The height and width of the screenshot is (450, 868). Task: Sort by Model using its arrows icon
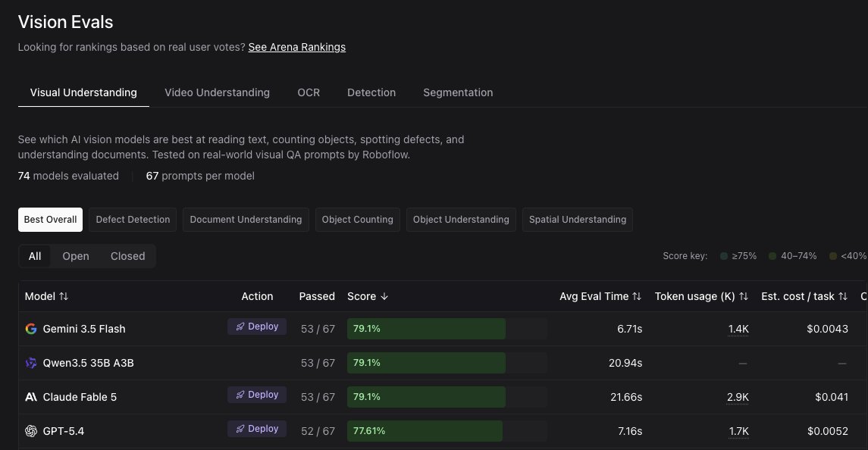pyautogui.click(x=64, y=297)
